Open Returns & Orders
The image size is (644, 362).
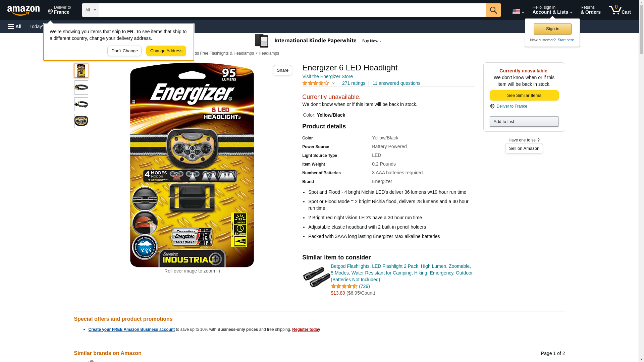(590, 10)
